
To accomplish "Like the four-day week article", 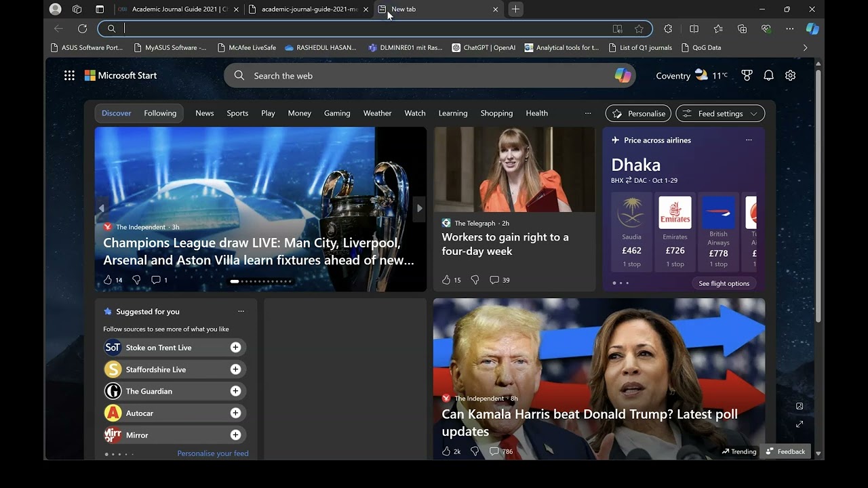I will pyautogui.click(x=446, y=279).
